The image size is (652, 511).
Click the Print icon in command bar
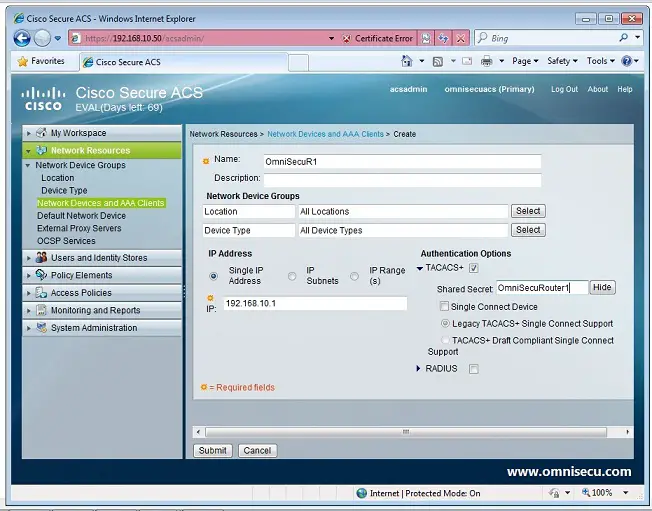pos(486,62)
